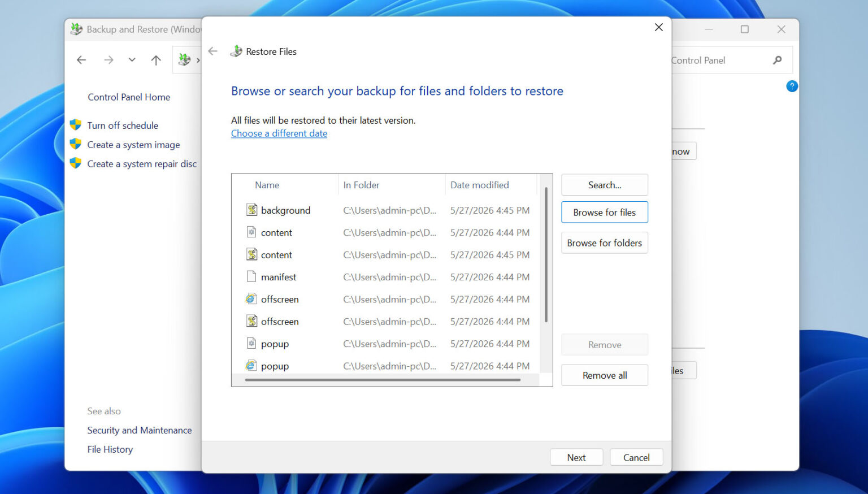Viewport: 868px width, 494px height.
Task: Click the Up arrow in Control Panel window
Action: coord(156,60)
